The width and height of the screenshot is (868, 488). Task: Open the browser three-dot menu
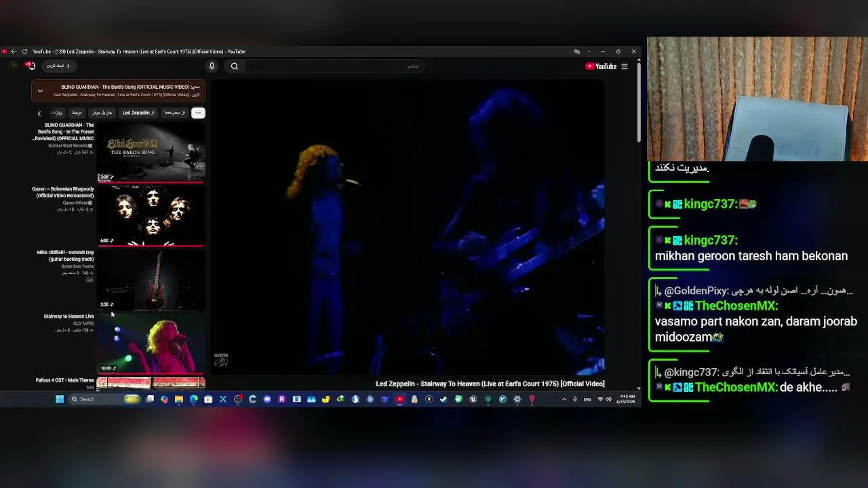click(x=589, y=52)
